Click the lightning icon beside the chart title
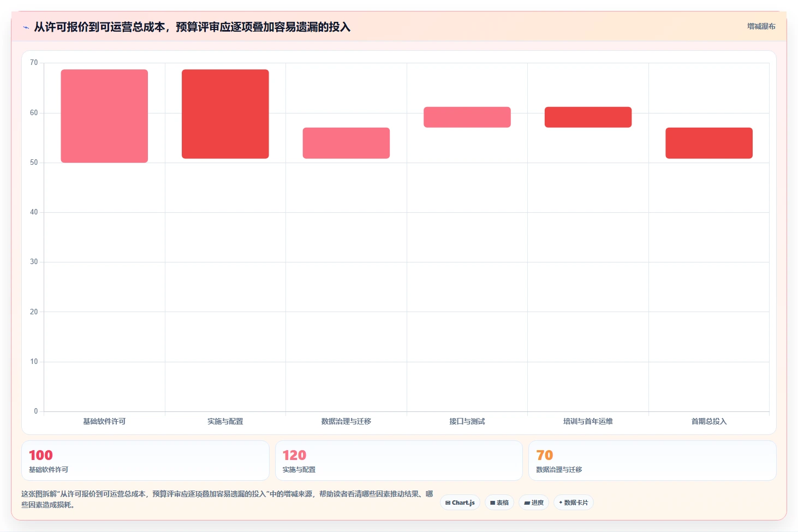Image resolution: width=798 pixels, height=532 pixels. (26, 27)
